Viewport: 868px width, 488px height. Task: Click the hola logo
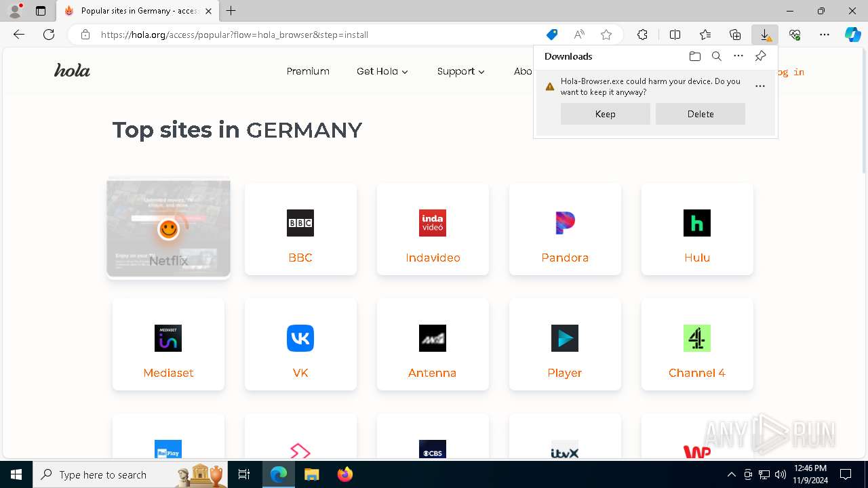point(72,70)
